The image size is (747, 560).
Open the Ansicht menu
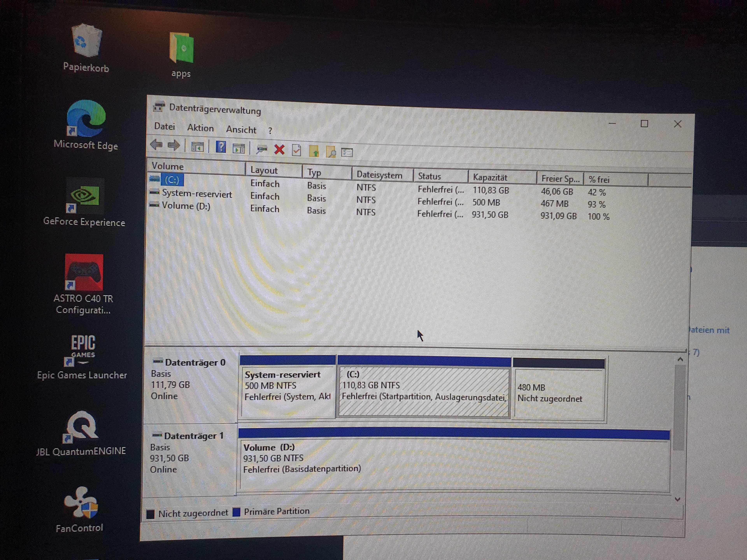coord(241,130)
